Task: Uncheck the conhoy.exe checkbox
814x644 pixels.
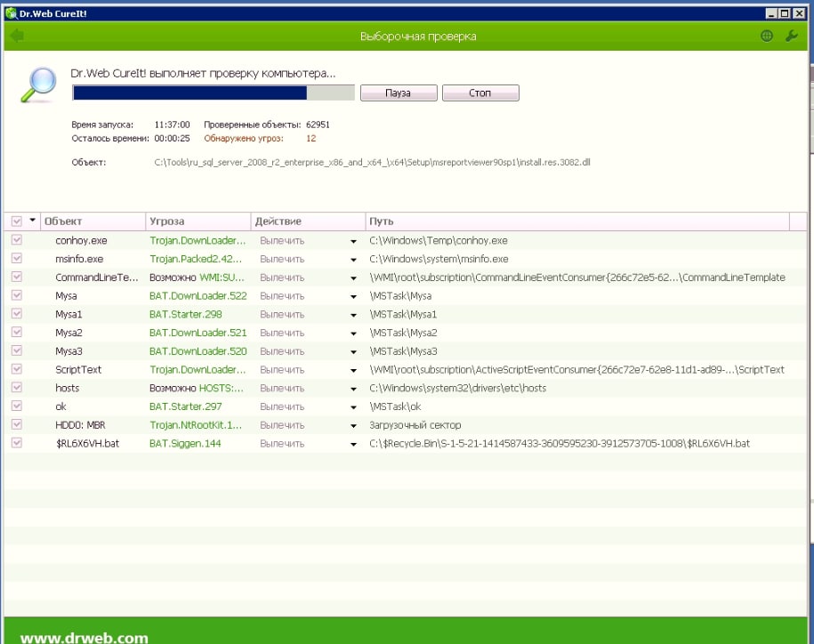Action: 17,240
